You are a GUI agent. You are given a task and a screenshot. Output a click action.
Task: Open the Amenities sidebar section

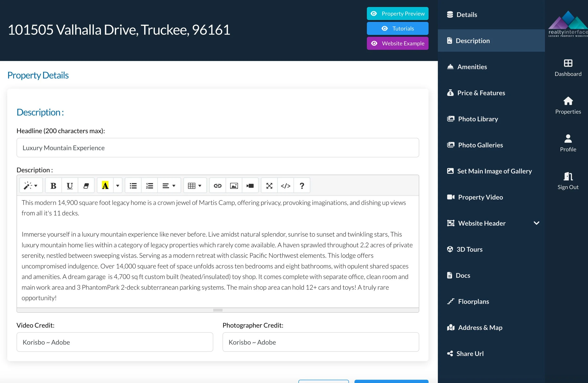[x=472, y=67]
